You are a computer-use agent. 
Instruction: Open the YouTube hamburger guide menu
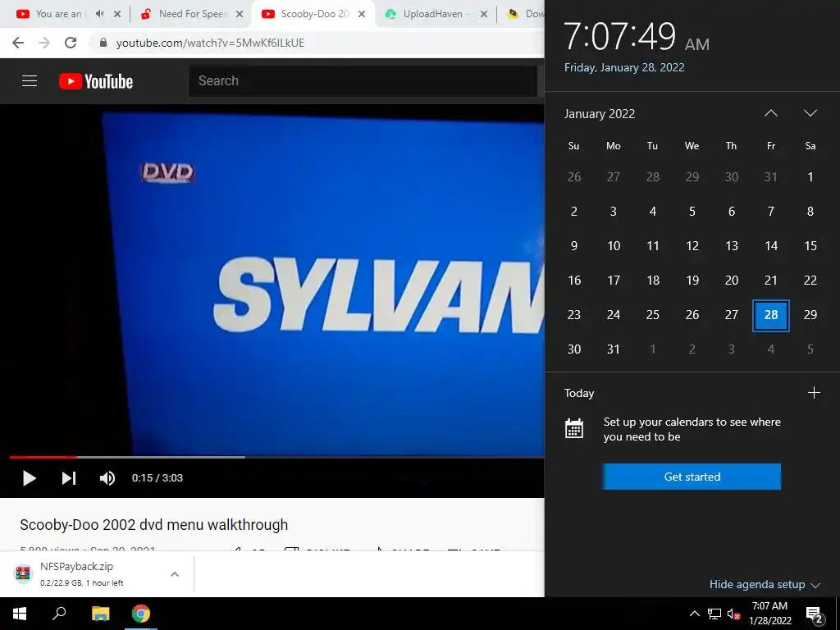[30, 81]
